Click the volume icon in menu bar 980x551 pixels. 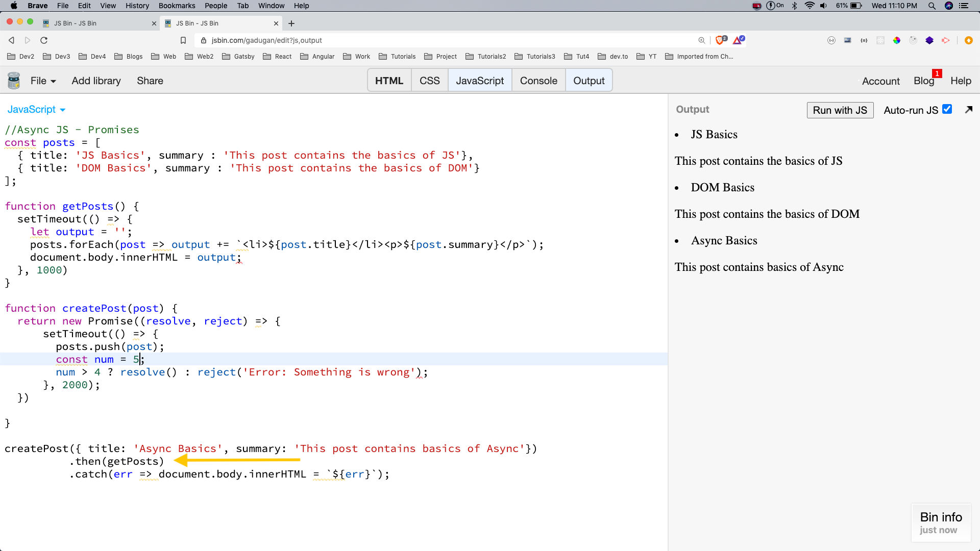click(823, 6)
